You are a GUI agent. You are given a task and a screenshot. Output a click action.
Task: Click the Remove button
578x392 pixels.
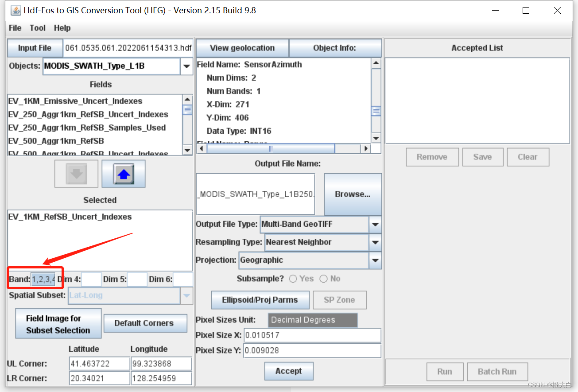pyautogui.click(x=432, y=157)
